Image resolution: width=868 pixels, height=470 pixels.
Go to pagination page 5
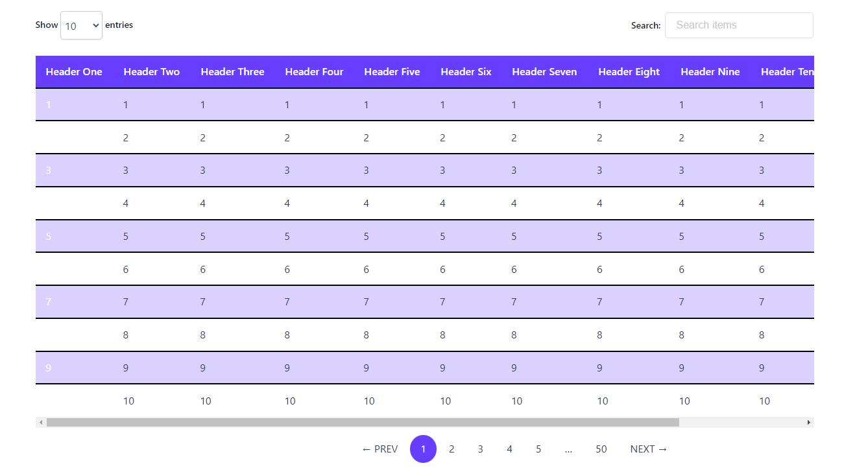(538, 449)
